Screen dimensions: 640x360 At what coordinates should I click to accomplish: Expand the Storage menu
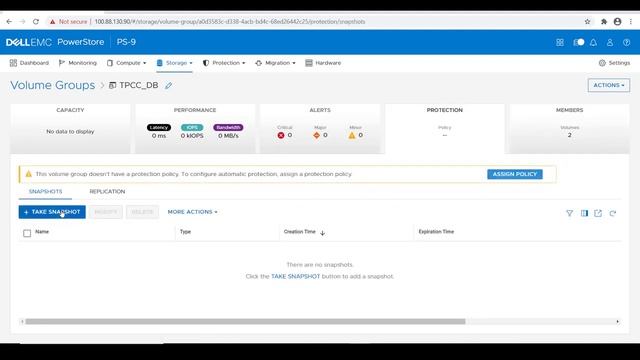(x=174, y=63)
